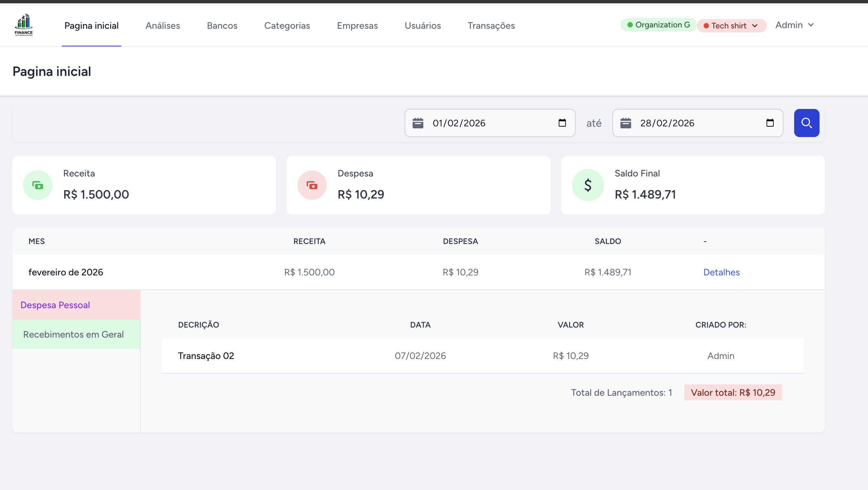Open the Bancos menu item
The height and width of the screenshot is (490, 868).
point(222,26)
